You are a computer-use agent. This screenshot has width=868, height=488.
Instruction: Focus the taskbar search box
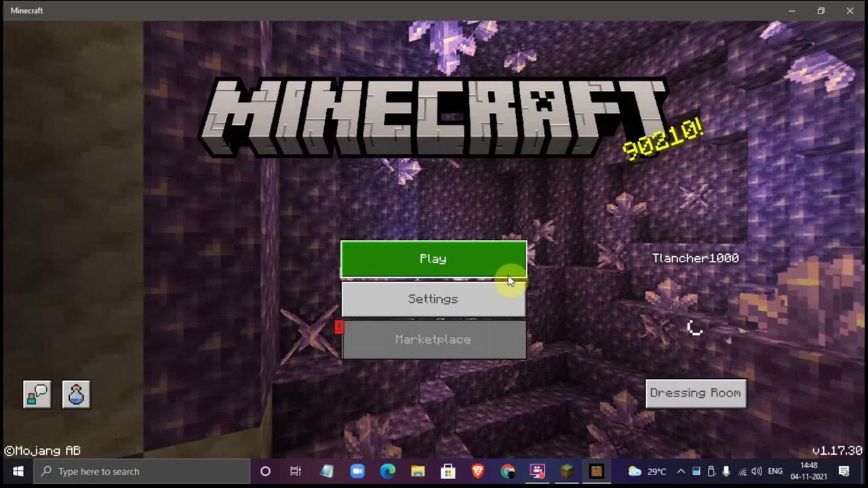pyautogui.click(x=141, y=471)
